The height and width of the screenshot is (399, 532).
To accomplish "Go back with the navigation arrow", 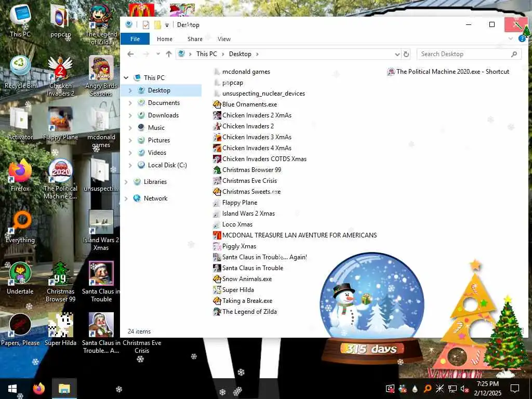I will 130,54.
